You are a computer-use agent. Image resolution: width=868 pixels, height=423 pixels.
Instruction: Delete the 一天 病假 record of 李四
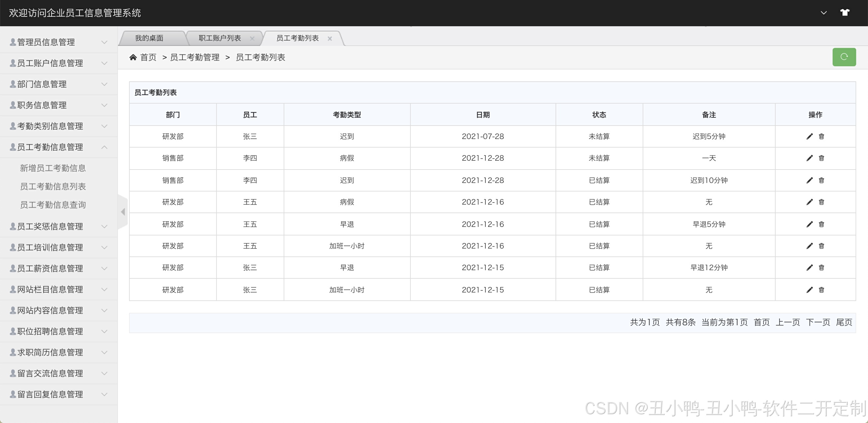pos(821,158)
